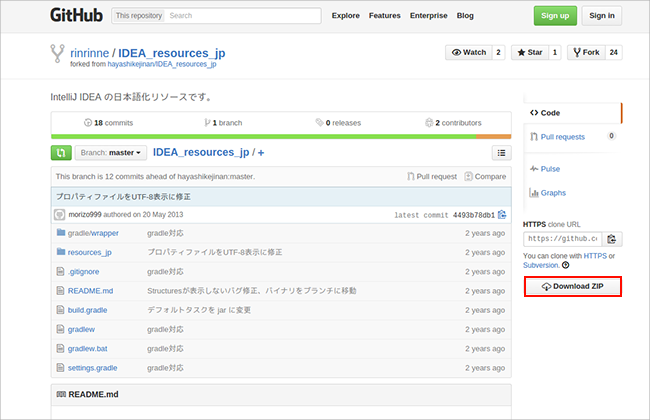Open the resources_jp folder link
The width and height of the screenshot is (650, 420).
pos(90,252)
